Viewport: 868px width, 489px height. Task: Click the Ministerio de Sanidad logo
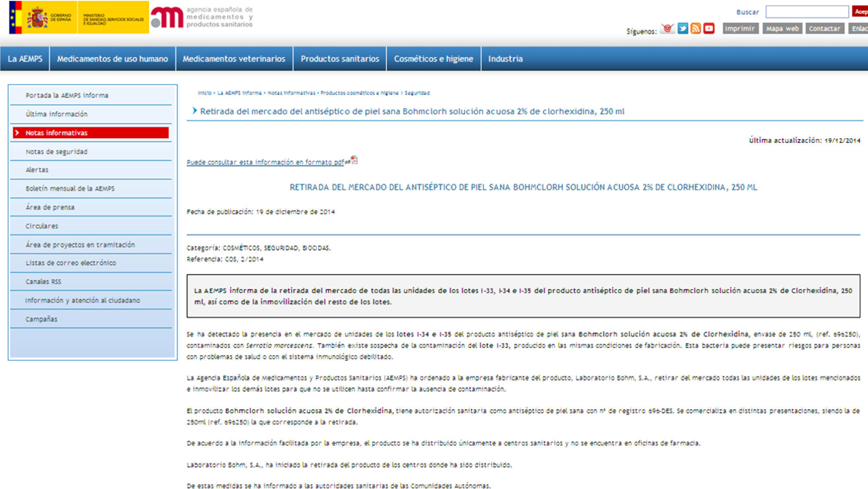coord(113,17)
